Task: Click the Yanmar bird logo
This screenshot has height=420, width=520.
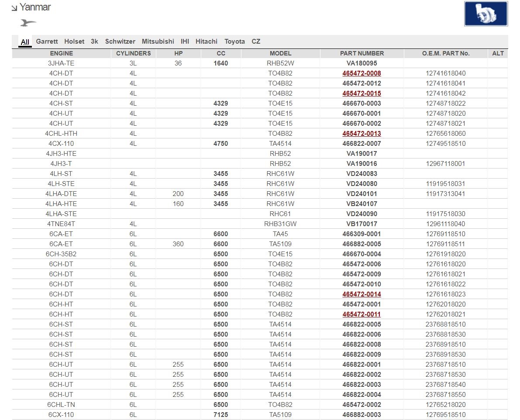Action: pos(28,23)
